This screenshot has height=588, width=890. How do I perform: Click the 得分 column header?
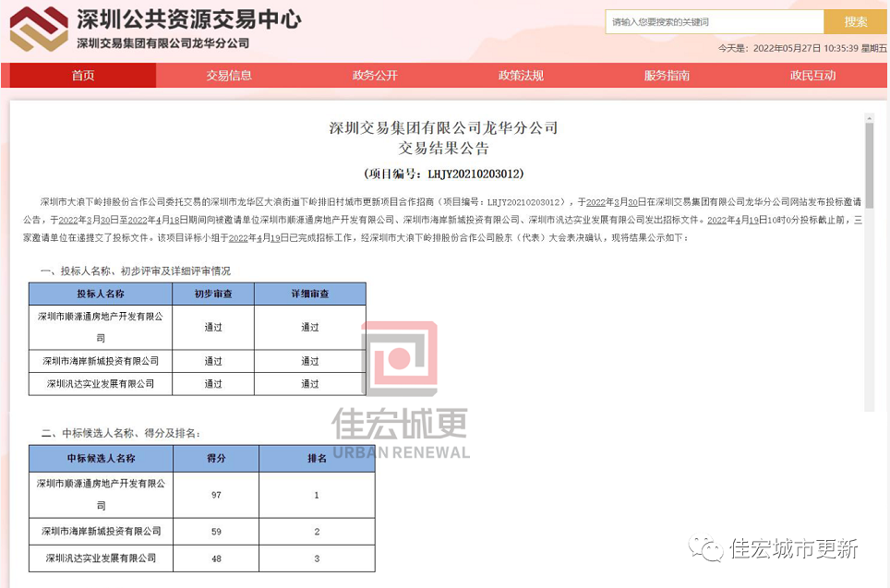coord(216,458)
